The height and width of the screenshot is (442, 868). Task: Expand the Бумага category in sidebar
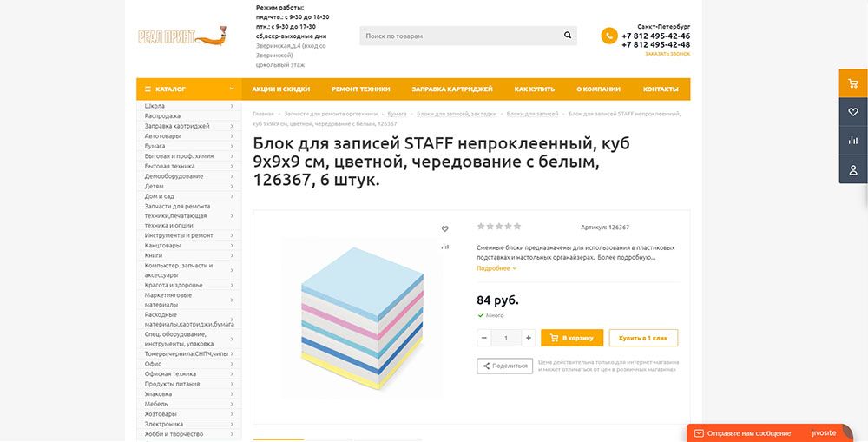point(189,146)
